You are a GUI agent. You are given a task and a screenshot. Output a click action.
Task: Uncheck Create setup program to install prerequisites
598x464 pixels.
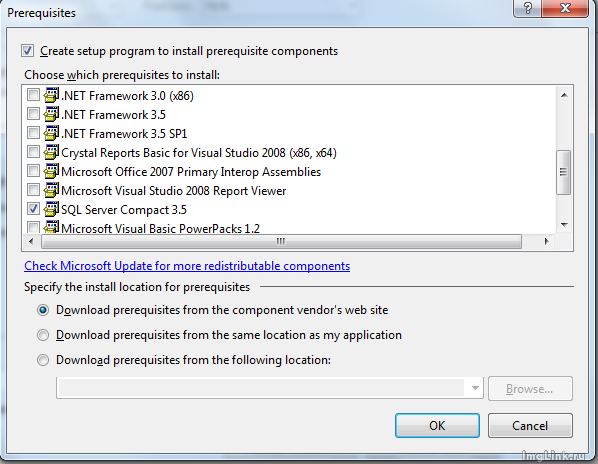(x=27, y=51)
